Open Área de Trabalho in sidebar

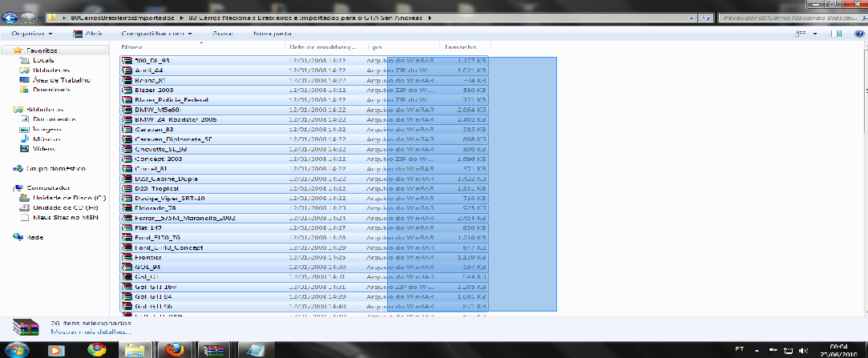[61, 80]
